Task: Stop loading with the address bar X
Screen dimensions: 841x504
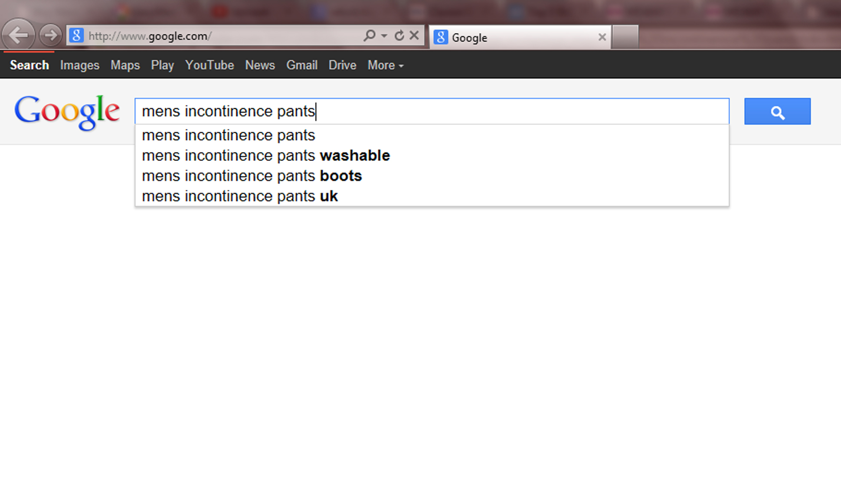Action: point(414,35)
